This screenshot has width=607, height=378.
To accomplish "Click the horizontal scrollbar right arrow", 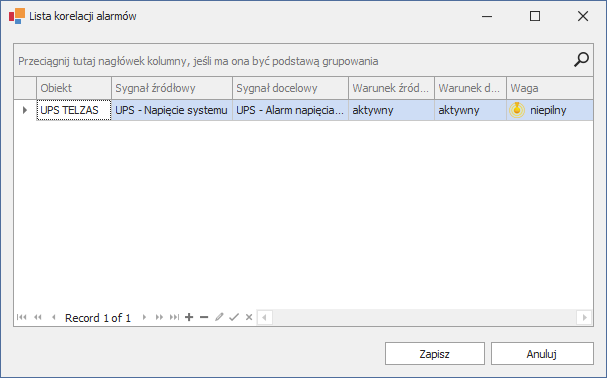I will tap(585, 318).
